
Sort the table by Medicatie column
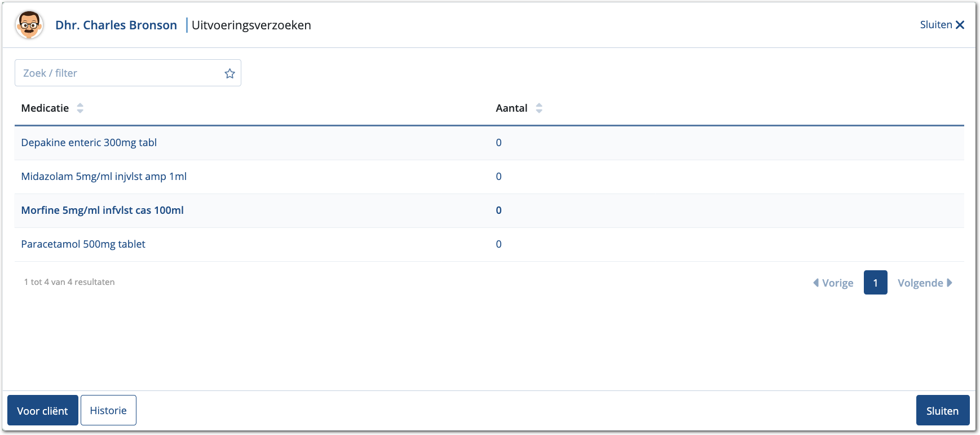[x=80, y=108]
